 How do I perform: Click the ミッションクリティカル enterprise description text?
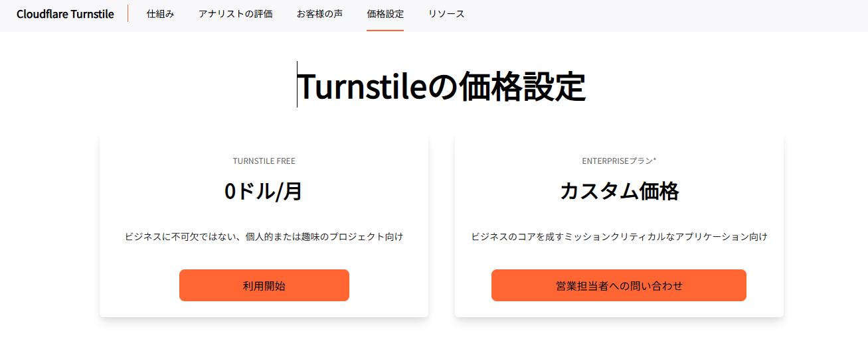[619, 237]
